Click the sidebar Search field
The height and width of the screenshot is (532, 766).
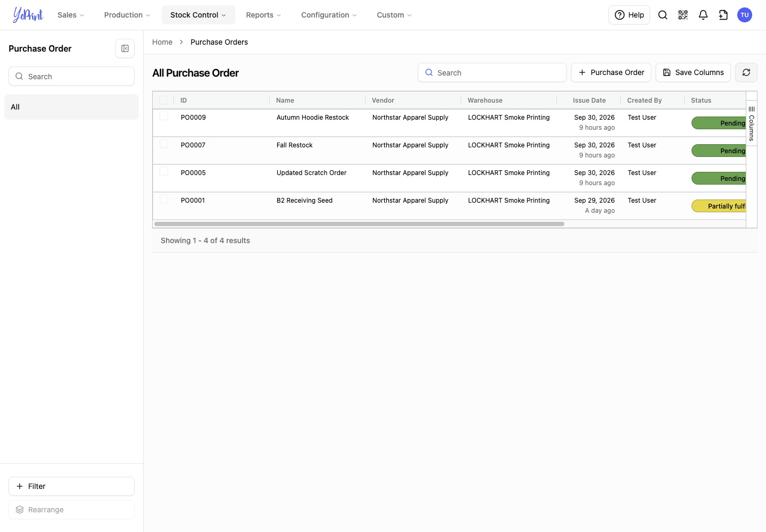pyautogui.click(x=71, y=76)
